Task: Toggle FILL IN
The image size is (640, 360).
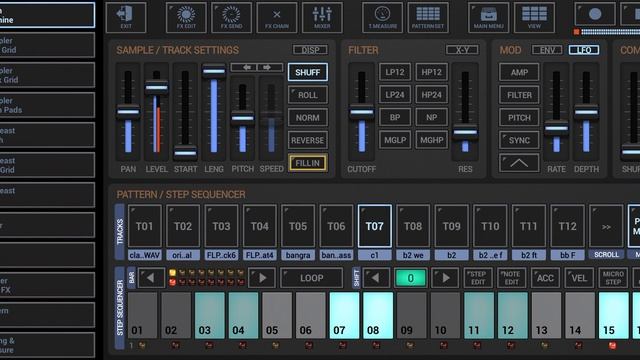Action: click(x=307, y=163)
